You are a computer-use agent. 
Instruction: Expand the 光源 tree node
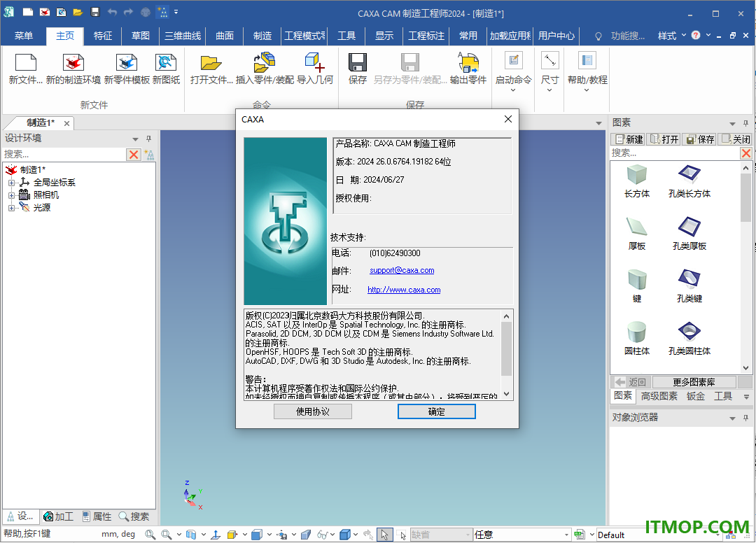pyautogui.click(x=12, y=208)
